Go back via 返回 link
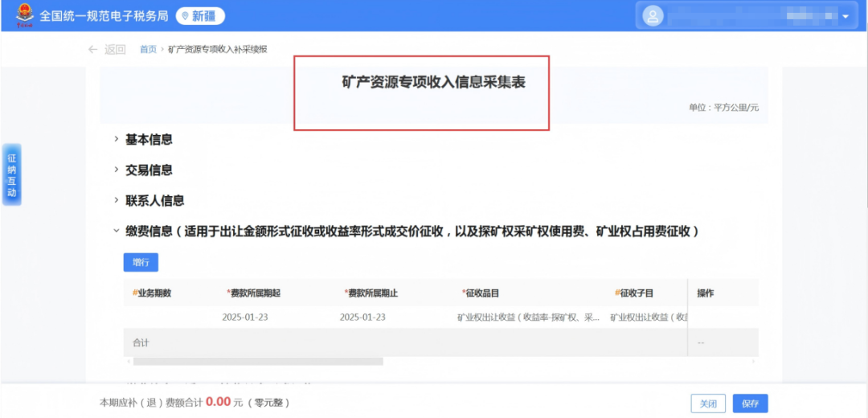Viewport: 868px width, 418px height. click(115, 49)
